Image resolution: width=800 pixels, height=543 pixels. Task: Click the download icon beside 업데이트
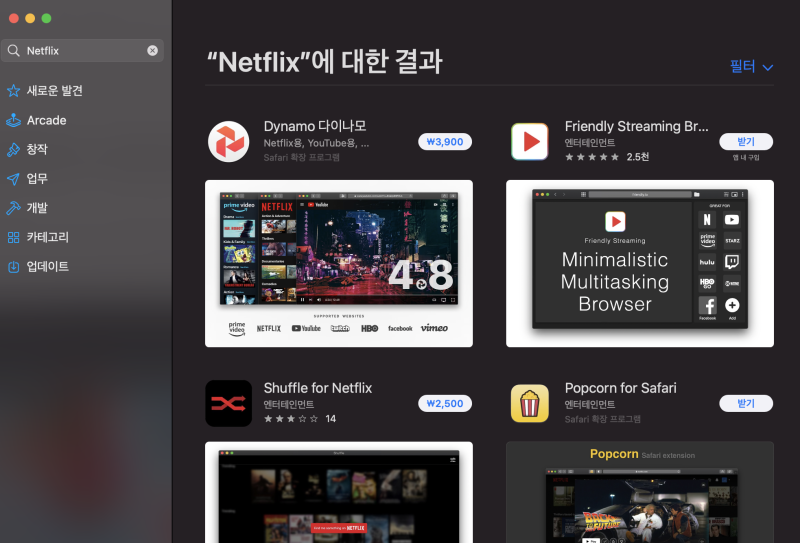(13, 266)
